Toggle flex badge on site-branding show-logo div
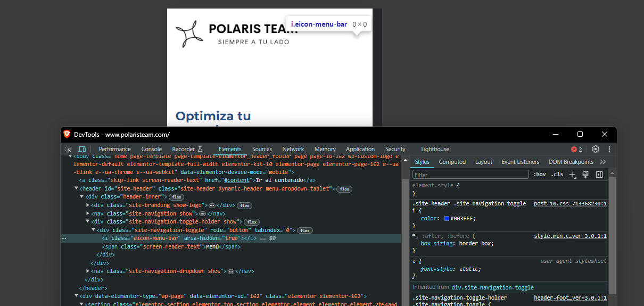This screenshot has width=644, height=306. click(x=244, y=205)
